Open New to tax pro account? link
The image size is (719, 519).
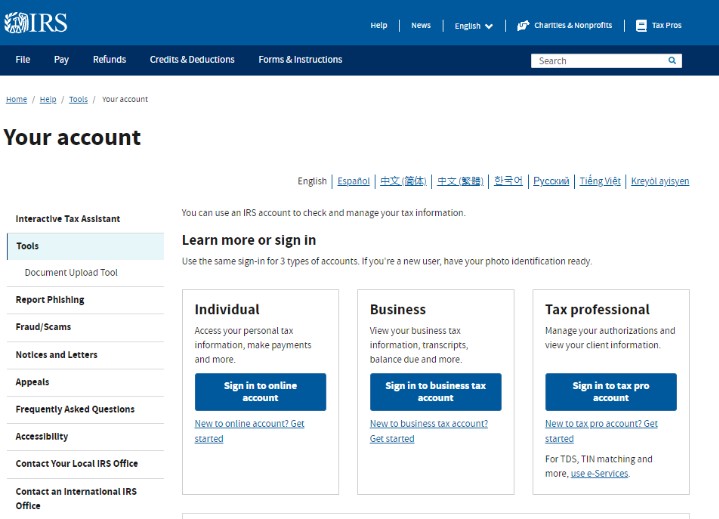click(x=601, y=431)
